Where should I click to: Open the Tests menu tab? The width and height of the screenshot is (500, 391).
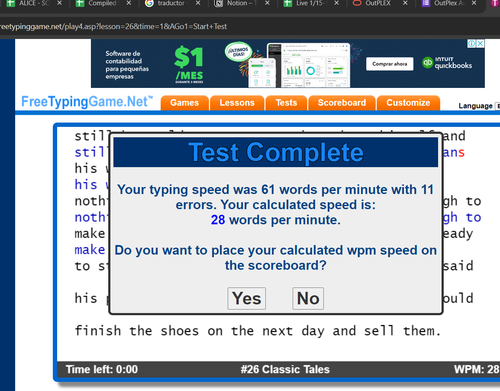point(286,103)
